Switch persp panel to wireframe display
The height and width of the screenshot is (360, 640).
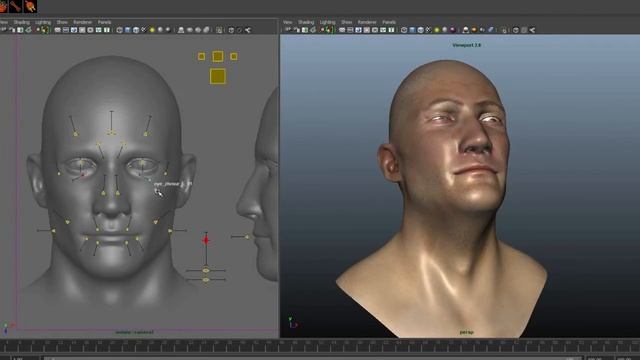point(404,30)
